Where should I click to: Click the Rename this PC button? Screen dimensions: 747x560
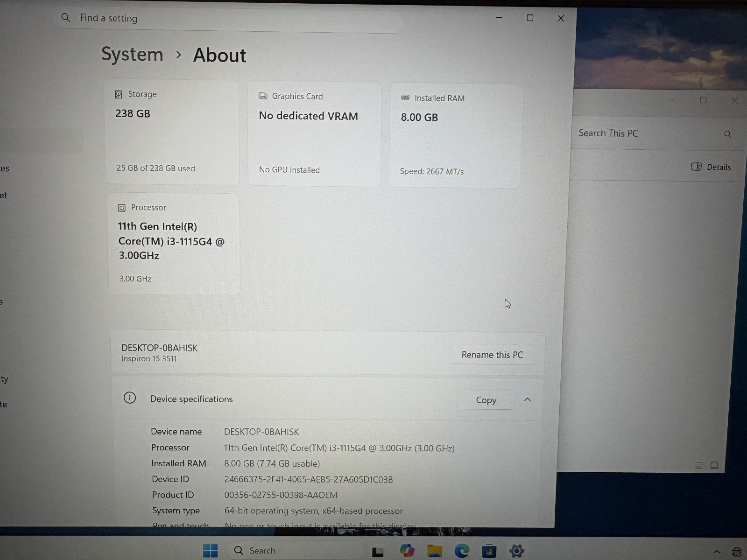492,355
